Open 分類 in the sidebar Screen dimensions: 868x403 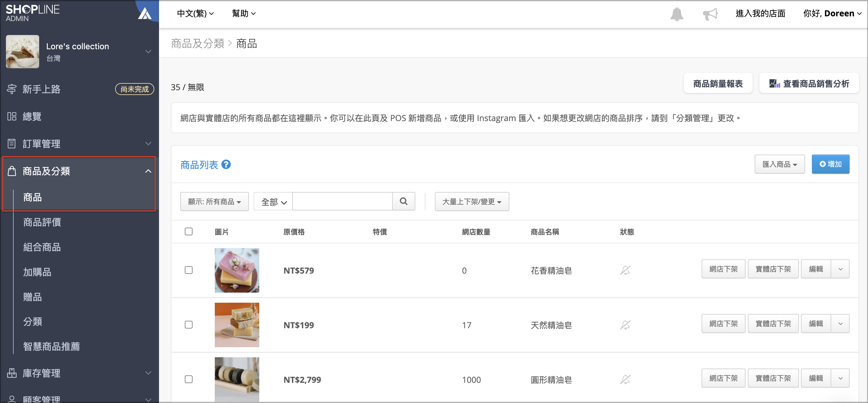tap(32, 321)
